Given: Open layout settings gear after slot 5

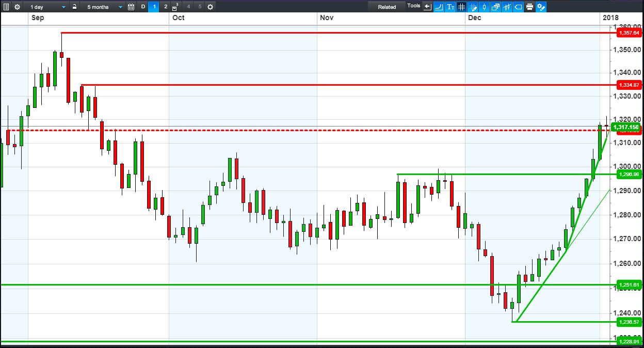Looking at the screenshot, I should 210,7.
